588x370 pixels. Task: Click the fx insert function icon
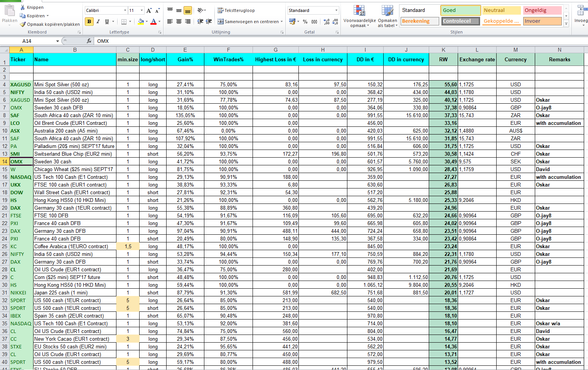(x=89, y=41)
